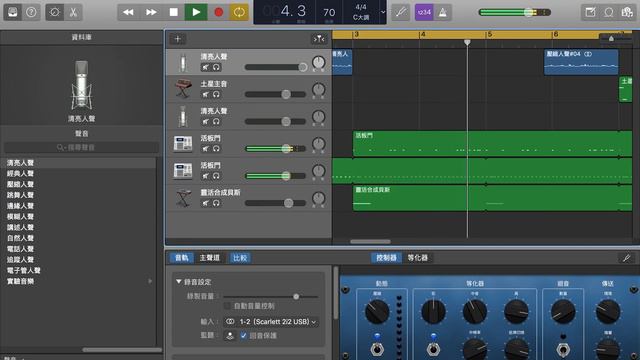Toggle the Library button in the toolbar

coord(13,12)
